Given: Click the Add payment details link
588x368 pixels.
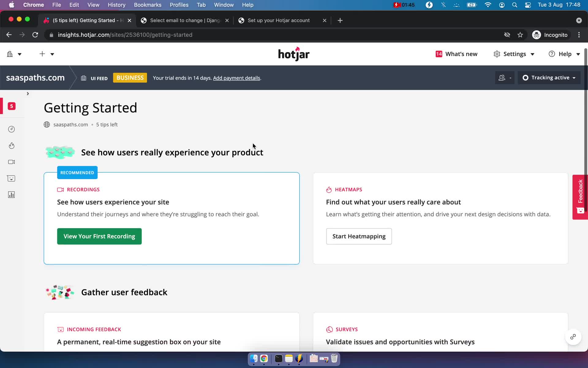Looking at the screenshot, I should click(x=236, y=78).
